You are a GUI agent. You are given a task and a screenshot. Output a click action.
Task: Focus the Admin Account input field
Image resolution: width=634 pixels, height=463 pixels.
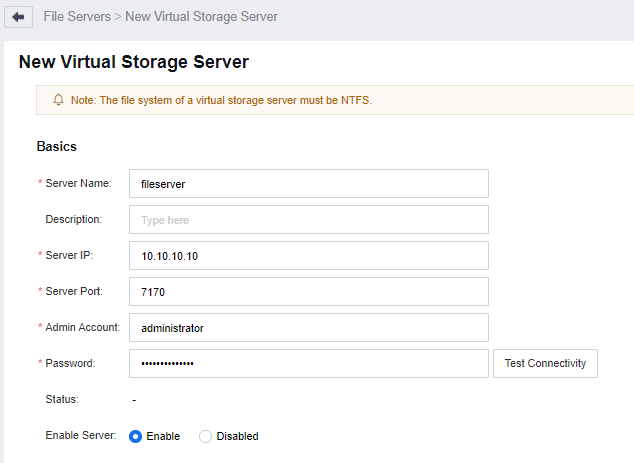click(x=308, y=328)
